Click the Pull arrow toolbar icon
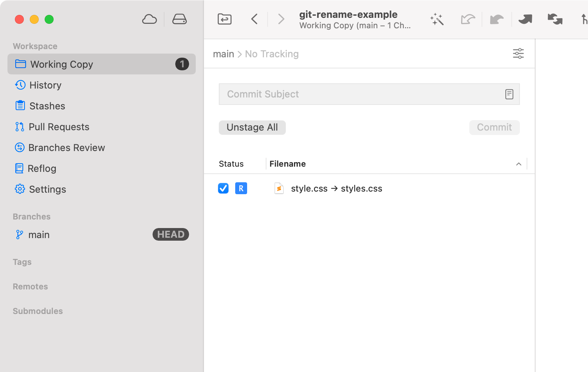Screen dimensions: 588x372 pyautogui.click(x=496, y=19)
